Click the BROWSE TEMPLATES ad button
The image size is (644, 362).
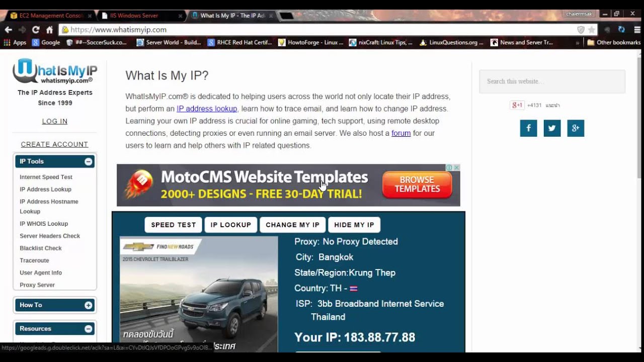click(417, 185)
